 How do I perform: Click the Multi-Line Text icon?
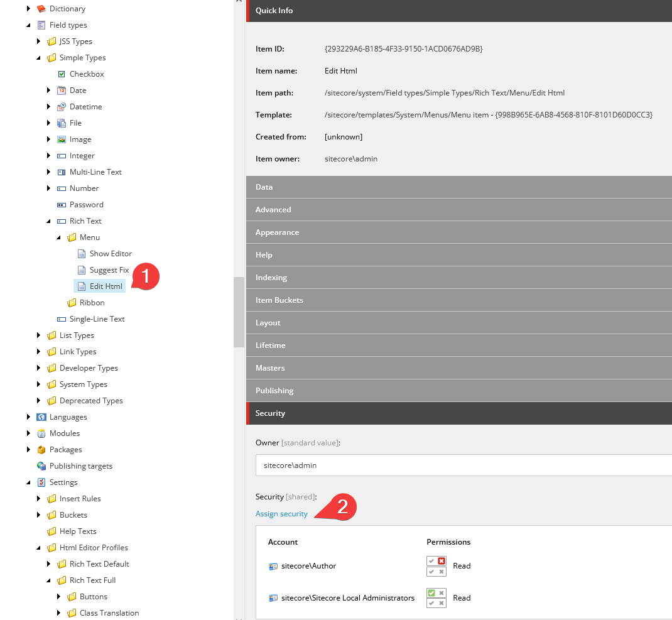pos(62,172)
